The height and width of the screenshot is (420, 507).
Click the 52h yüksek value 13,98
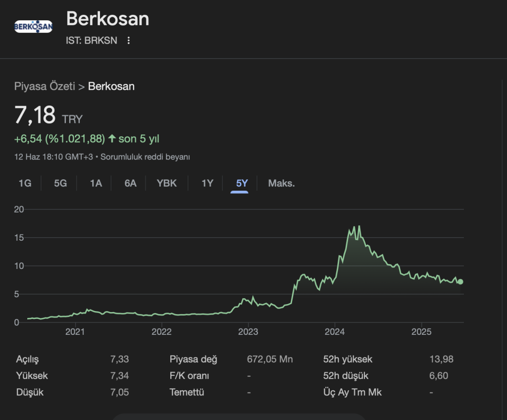pos(441,359)
